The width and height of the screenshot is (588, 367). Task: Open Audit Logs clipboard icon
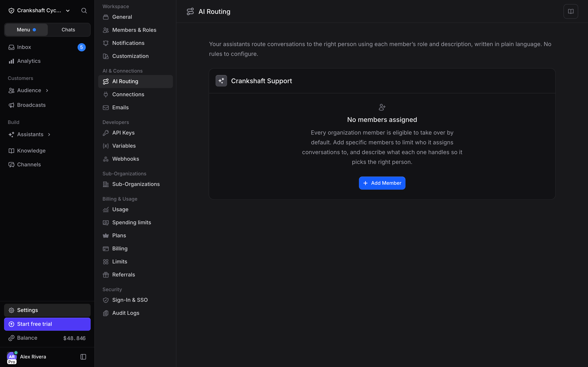[x=106, y=313]
